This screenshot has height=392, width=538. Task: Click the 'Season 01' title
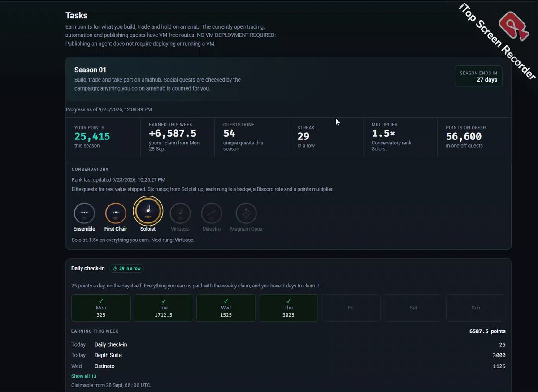[90, 70]
